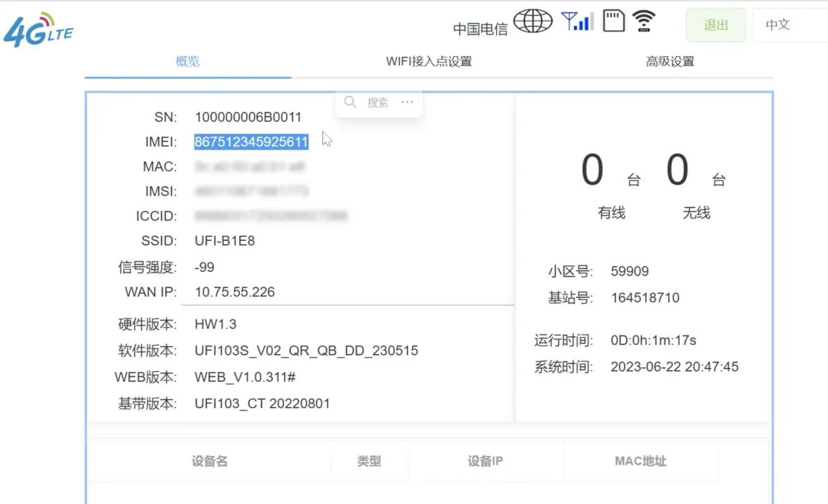Click the SIM card status icon
828x504 pixels.
(613, 21)
